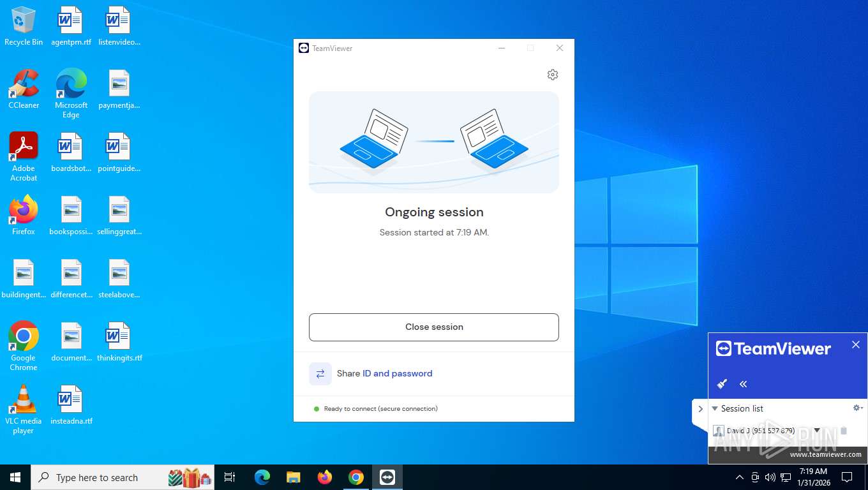The height and width of the screenshot is (490, 868).
Task: Minimize the TeamViewer window
Action: coord(502,48)
